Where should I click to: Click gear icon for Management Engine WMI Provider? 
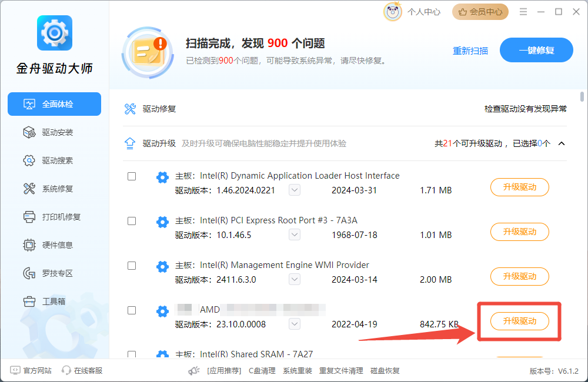coord(162,267)
